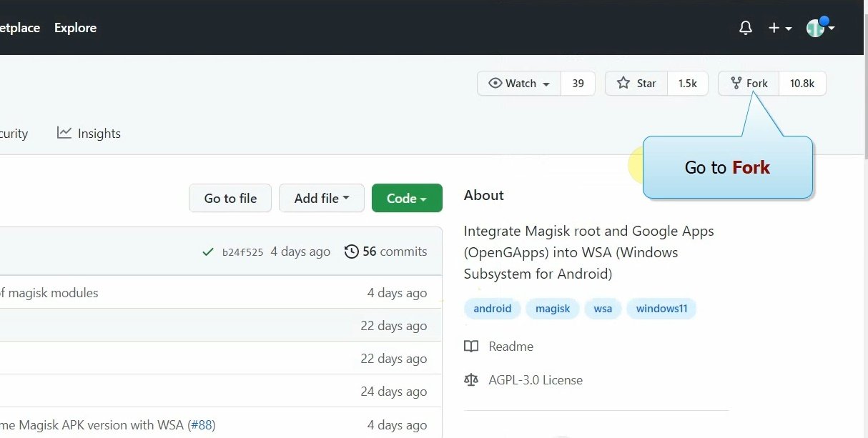Open stargazers count 1.5k

pyautogui.click(x=687, y=84)
